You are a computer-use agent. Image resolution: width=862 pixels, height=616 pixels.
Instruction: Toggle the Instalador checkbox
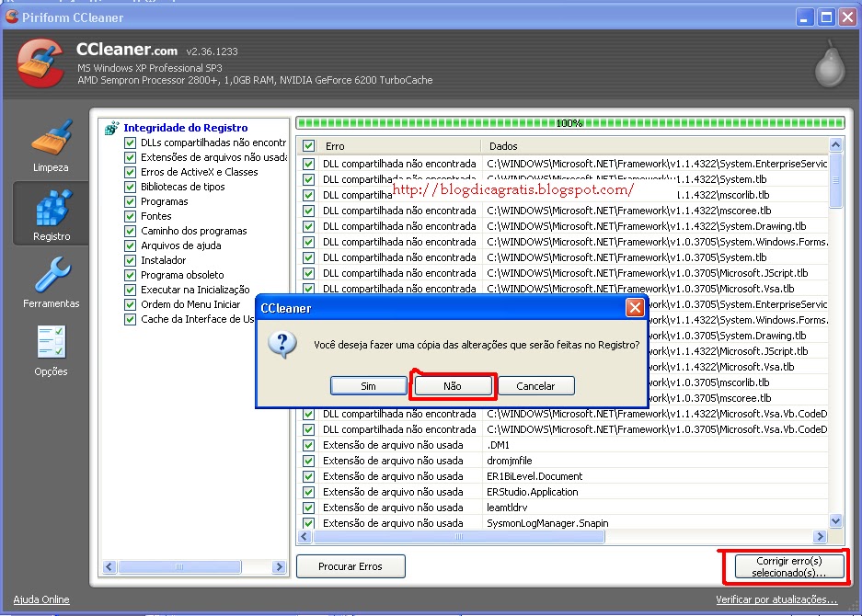131,260
